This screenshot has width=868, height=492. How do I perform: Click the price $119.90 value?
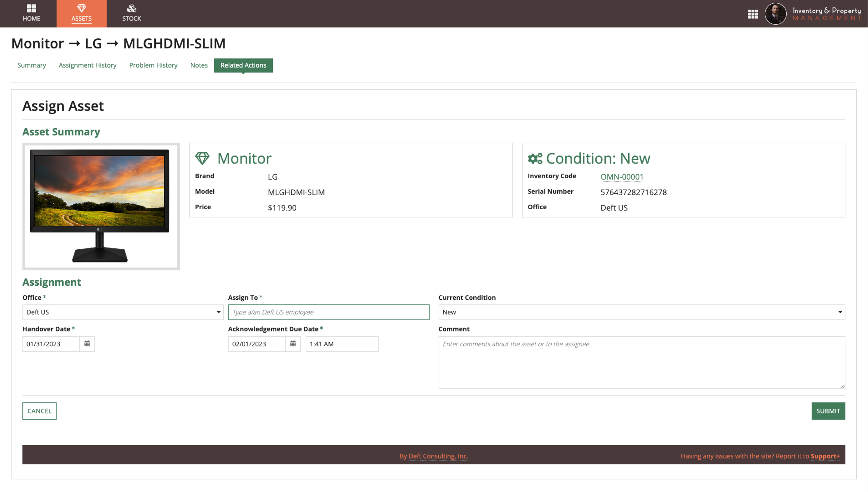click(x=282, y=208)
